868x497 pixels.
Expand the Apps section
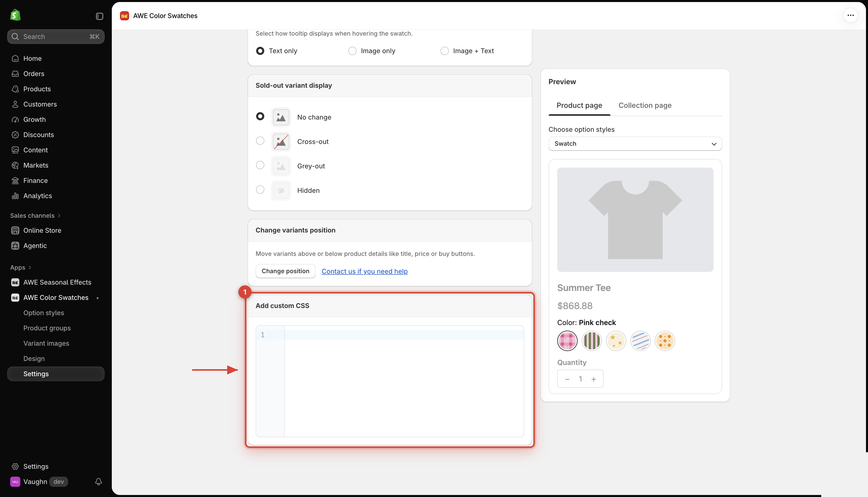pyautogui.click(x=21, y=268)
